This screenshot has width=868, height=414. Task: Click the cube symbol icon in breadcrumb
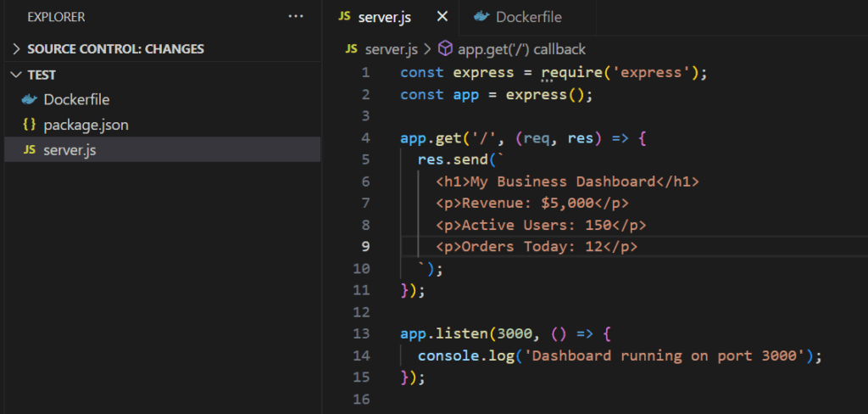tap(446, 48)
